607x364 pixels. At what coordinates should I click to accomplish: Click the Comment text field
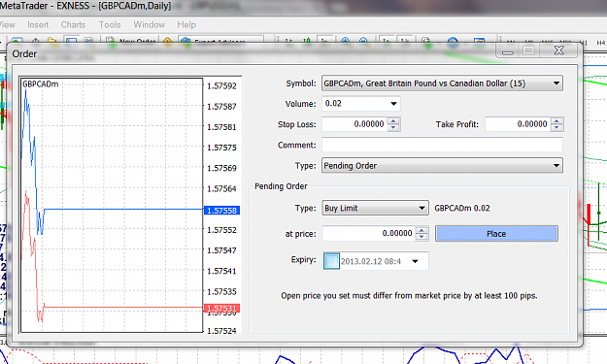[442, 145]
